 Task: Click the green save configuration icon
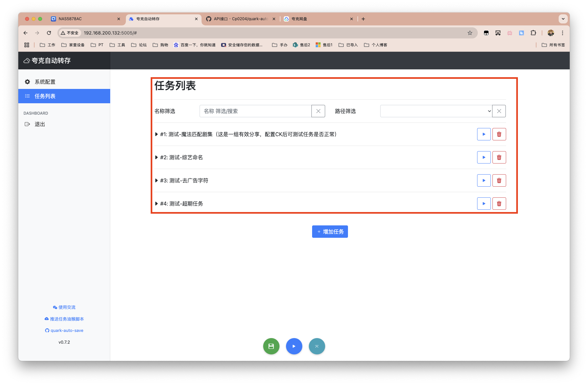pyautogui.click(x=271, y=346)
